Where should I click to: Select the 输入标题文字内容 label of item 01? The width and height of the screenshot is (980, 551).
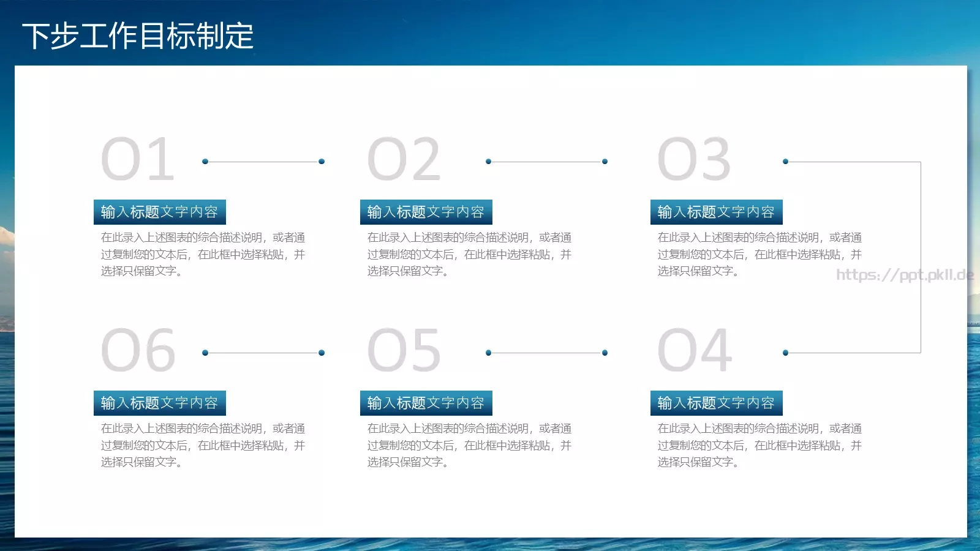tap(160, 212)
